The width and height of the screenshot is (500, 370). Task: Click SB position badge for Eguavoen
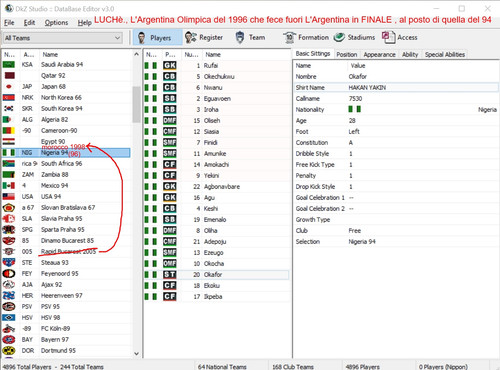coord(170,98)
